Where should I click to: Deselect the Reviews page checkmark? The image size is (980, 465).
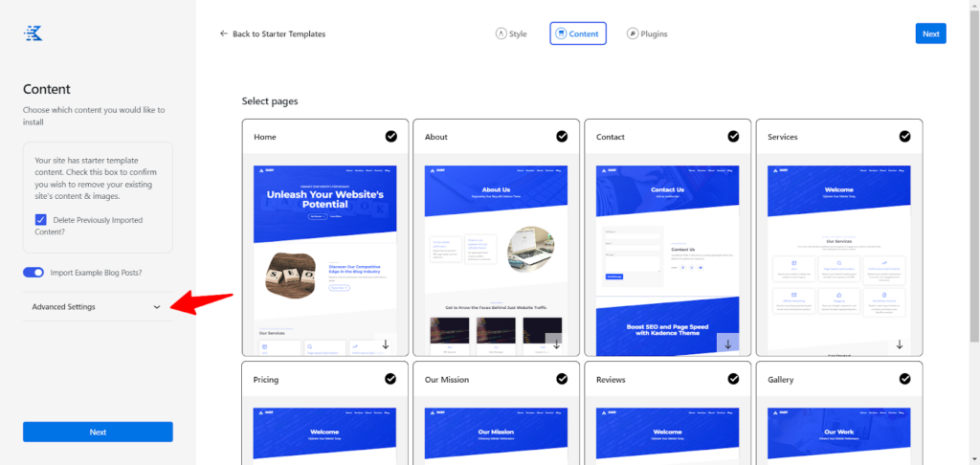733,379
